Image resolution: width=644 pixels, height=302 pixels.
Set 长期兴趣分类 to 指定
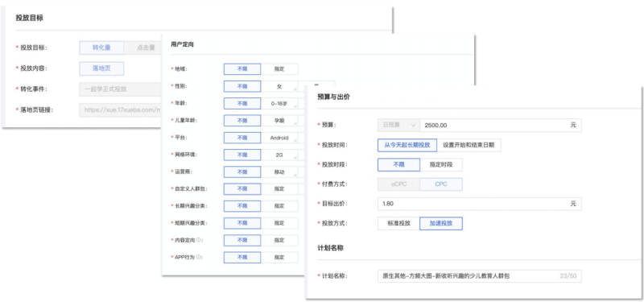click(x=279, y=206)
